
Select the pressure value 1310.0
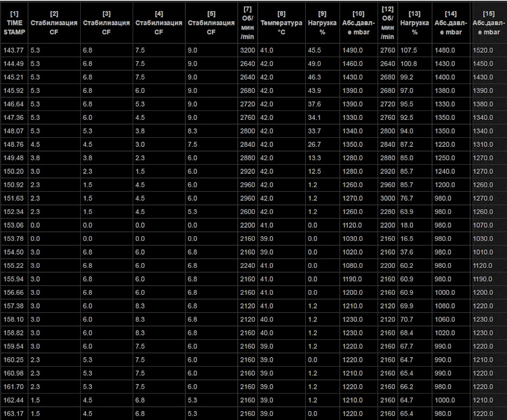tap(483, 144)
